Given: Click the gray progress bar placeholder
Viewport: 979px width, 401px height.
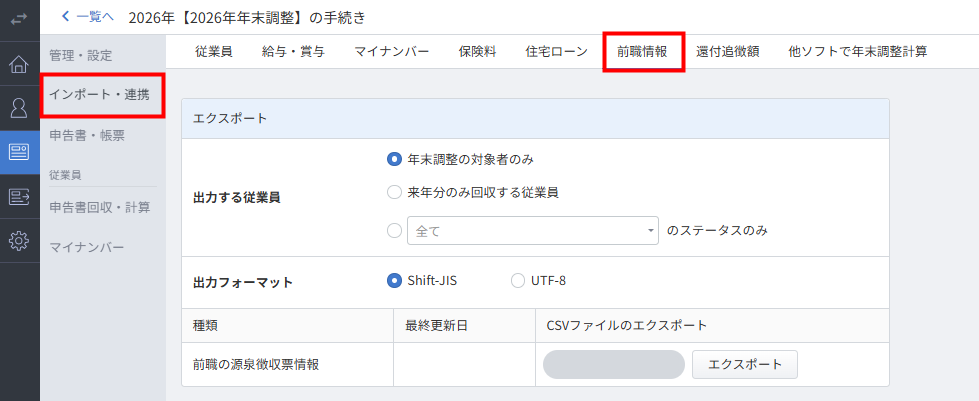Looking at the screenshot, I should tap(614, 364).
